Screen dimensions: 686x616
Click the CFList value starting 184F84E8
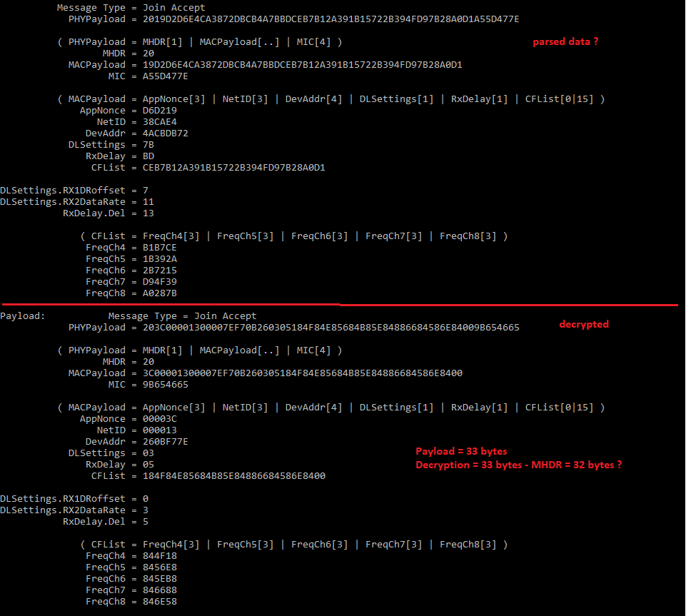(x=234, y=476)
